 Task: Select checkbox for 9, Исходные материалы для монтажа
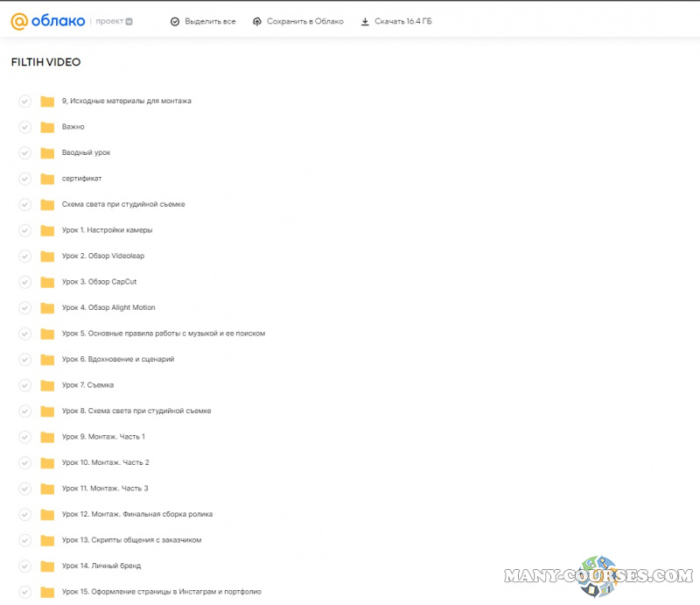[24, 102]
